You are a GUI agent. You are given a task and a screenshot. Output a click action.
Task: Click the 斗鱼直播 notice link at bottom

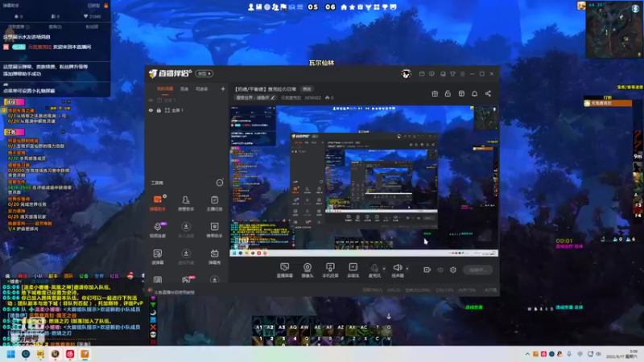click(x=174, y=292)
